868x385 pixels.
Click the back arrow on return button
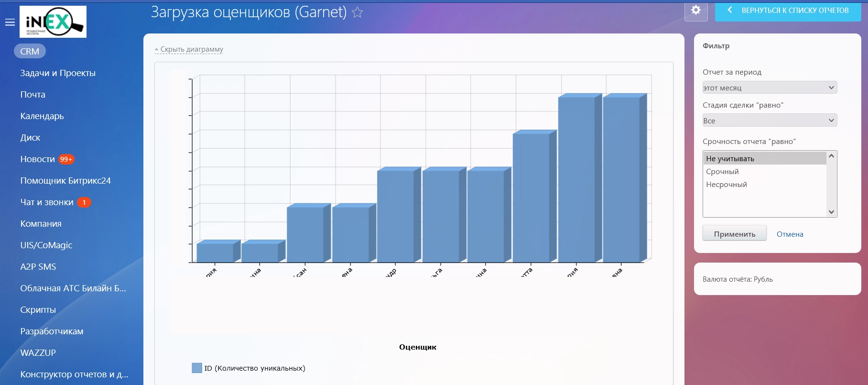coord(730,10)
